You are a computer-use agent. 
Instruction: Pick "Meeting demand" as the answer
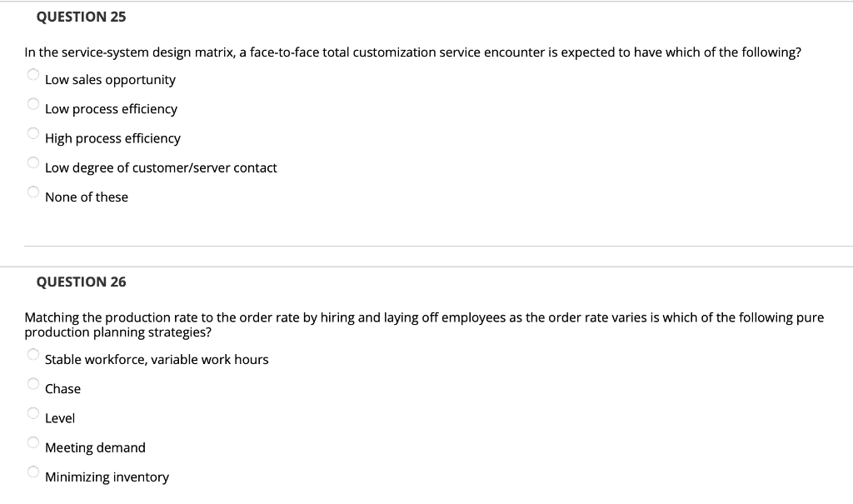(33, 442)
